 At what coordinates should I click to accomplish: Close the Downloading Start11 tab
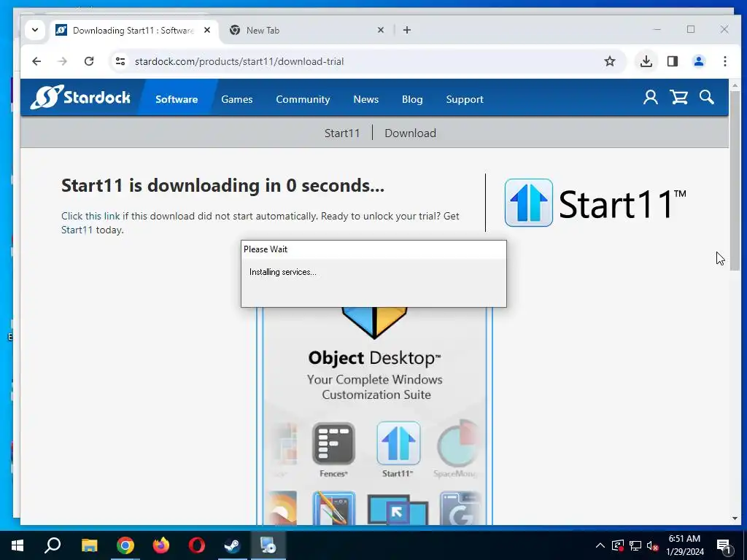click(x=207, y=30)
